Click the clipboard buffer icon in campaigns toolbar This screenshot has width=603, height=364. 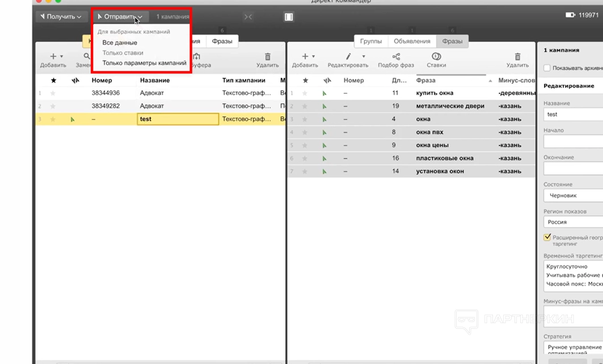(197, 57)
